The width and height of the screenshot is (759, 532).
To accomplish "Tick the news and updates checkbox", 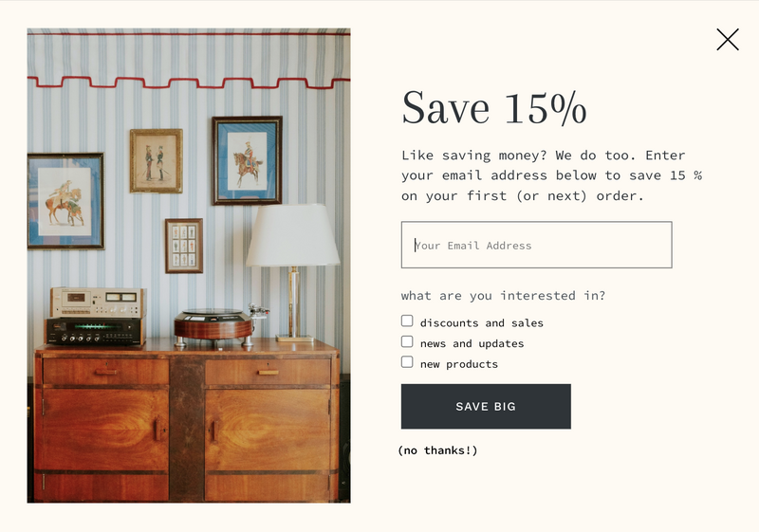I will click(407, 342).
